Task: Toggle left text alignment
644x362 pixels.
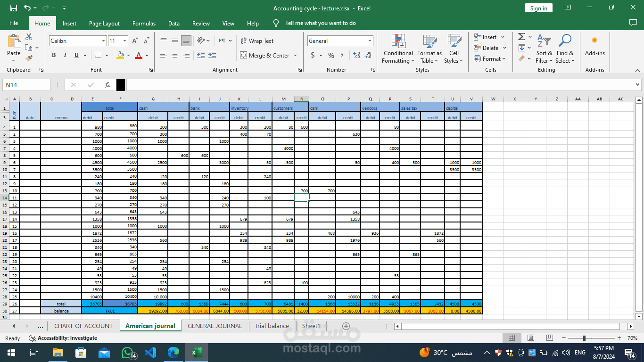Action: coord(163,55)
